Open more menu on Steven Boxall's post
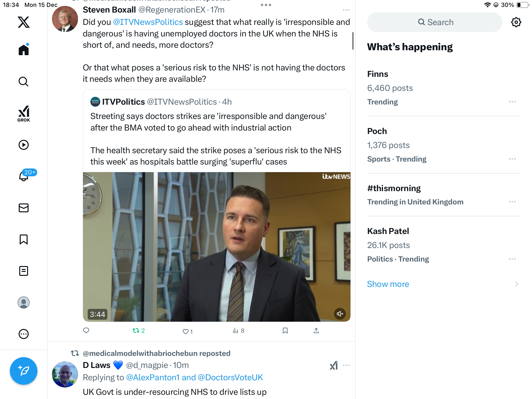This screenshot has height=399, width=532. [346, 10]
